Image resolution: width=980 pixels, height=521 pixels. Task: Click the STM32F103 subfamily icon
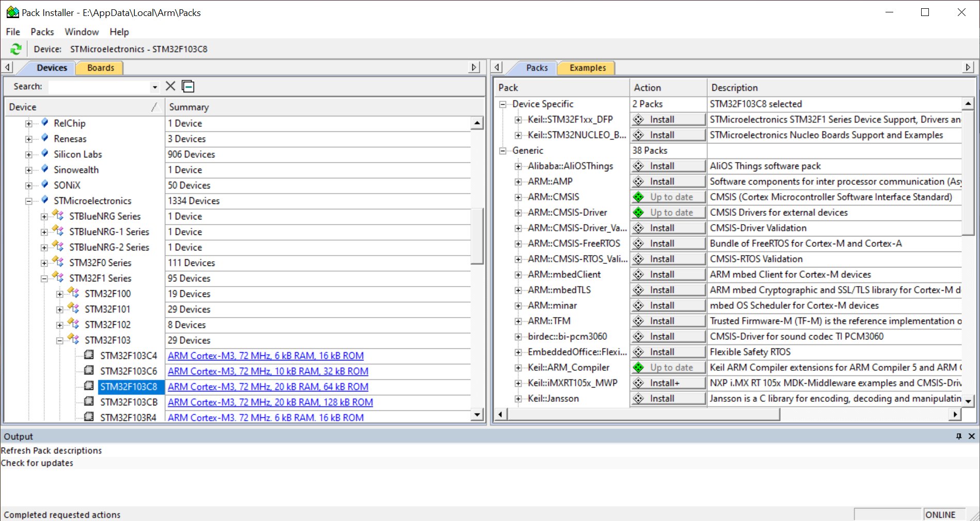[73, 339]
